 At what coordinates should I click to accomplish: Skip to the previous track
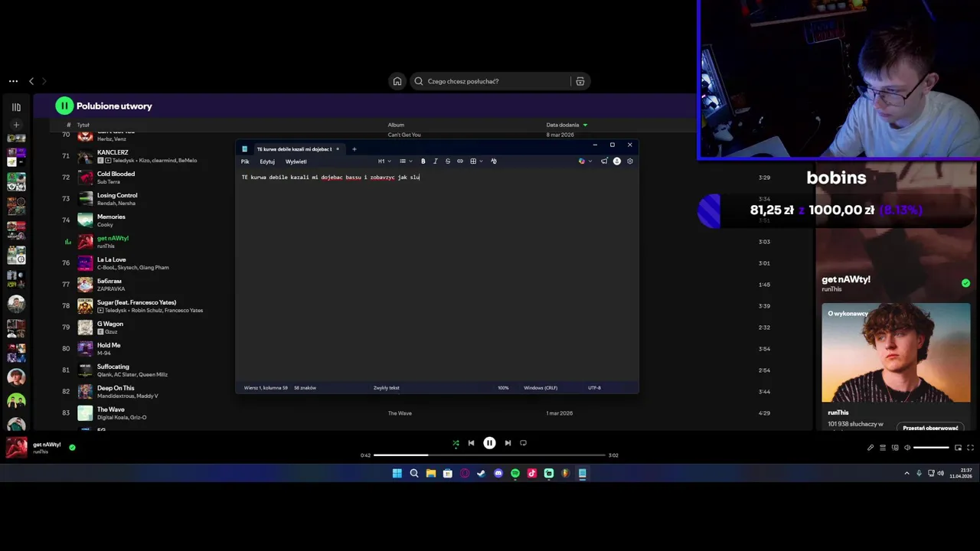click(x=471, y=442)
